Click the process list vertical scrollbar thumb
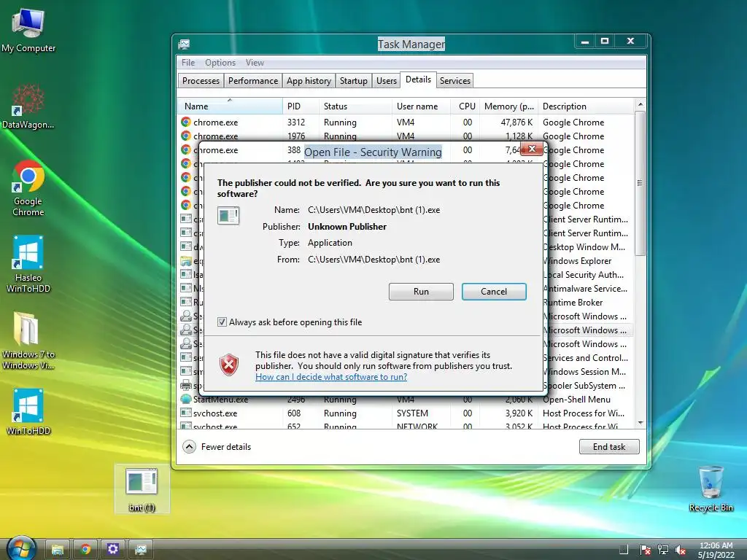The image size is (747, 560). [x=640, y=183]
